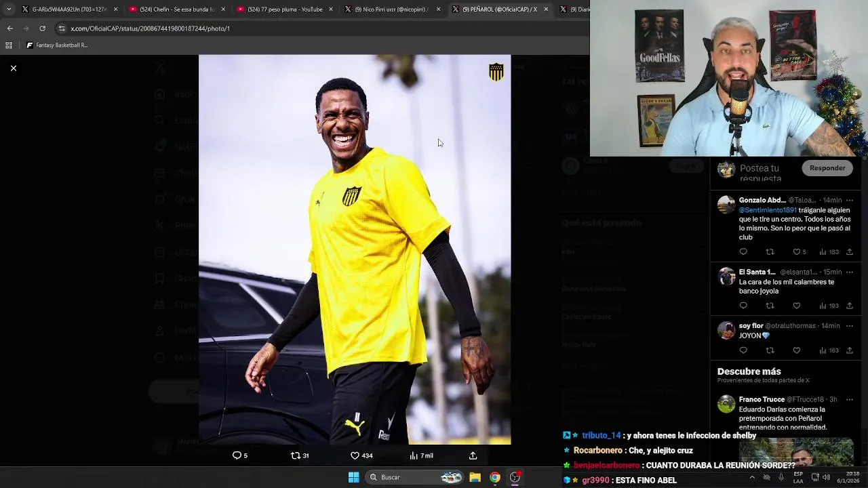View site information icon in address bar
The height and width of the screenshot is (488, 868).
[62, 28]
